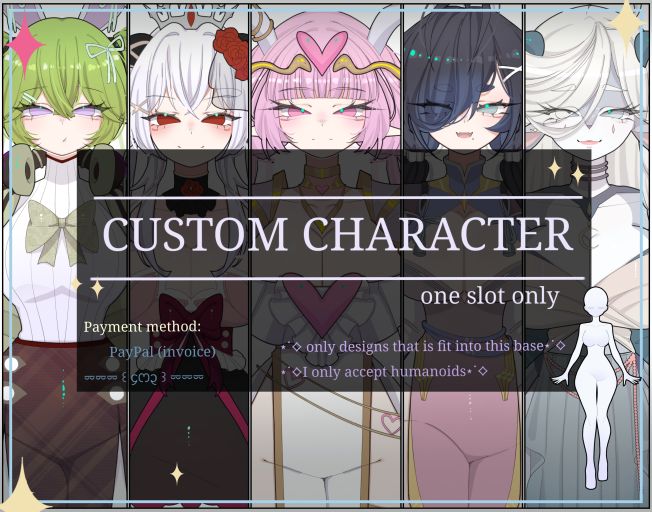Click the PayPal (invoice) text
This screenshot has width=652, height=512.
point(162,352)
